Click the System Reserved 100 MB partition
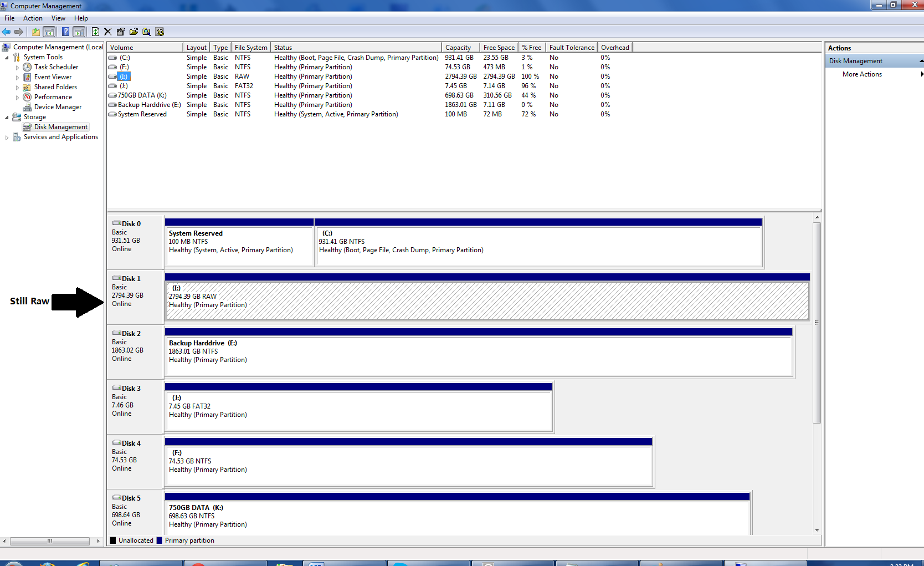924x566 pixels. 239,242
